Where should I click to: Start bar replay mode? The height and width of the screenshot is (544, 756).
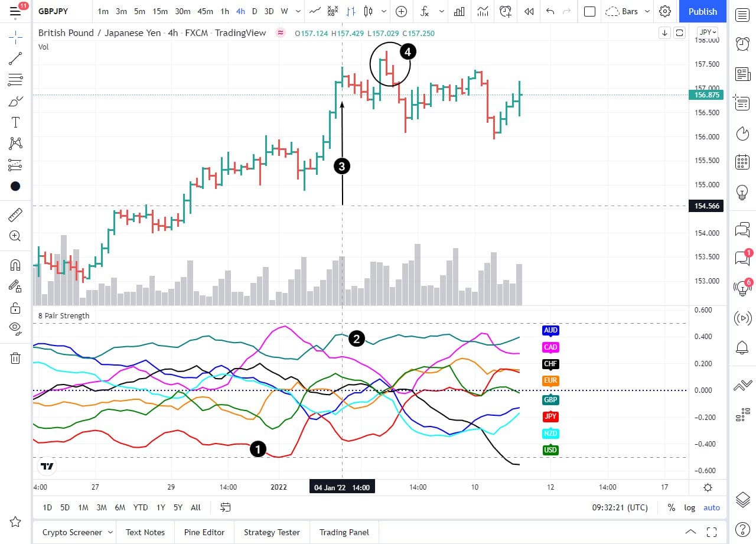(529, 11)
